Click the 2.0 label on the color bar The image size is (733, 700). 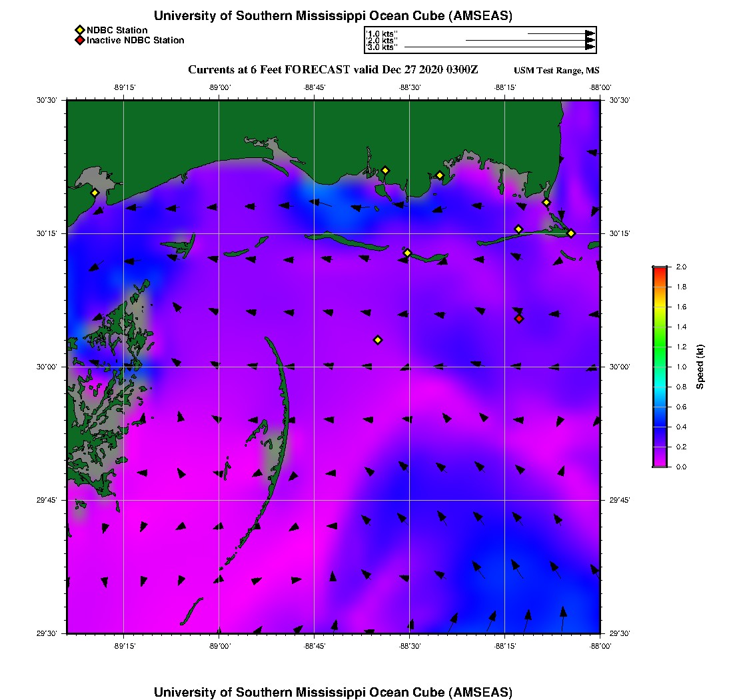tap(681, 267)
